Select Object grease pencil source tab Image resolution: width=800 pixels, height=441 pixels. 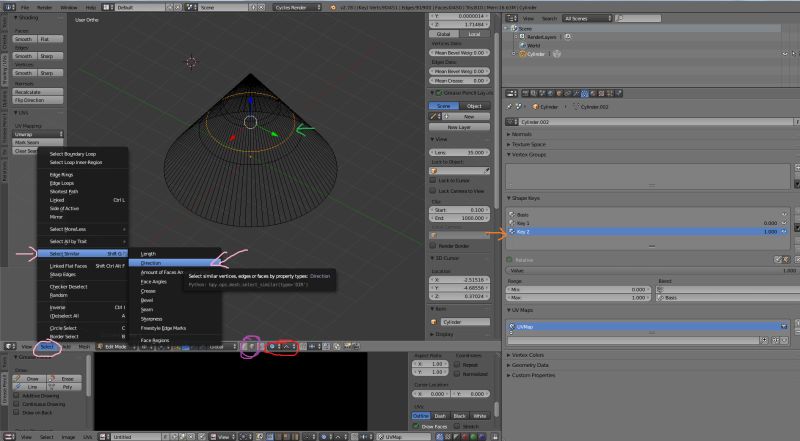(x=474, y=106)
